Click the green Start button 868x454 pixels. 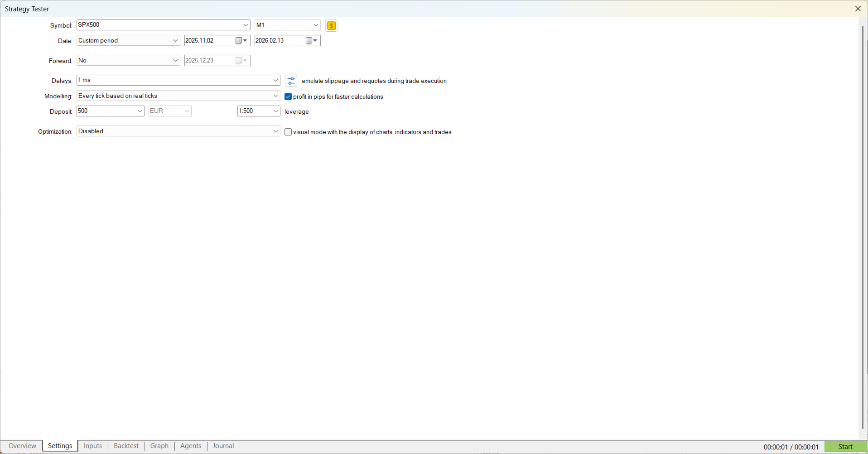coord(845,447)
